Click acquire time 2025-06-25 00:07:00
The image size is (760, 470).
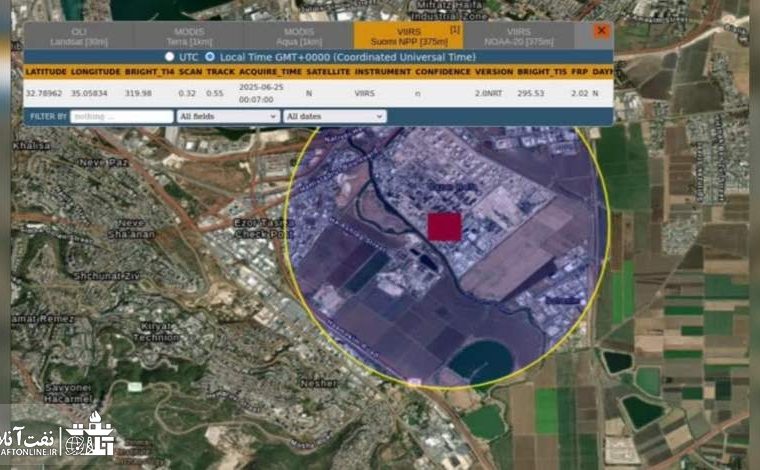[x=261, y=93]
